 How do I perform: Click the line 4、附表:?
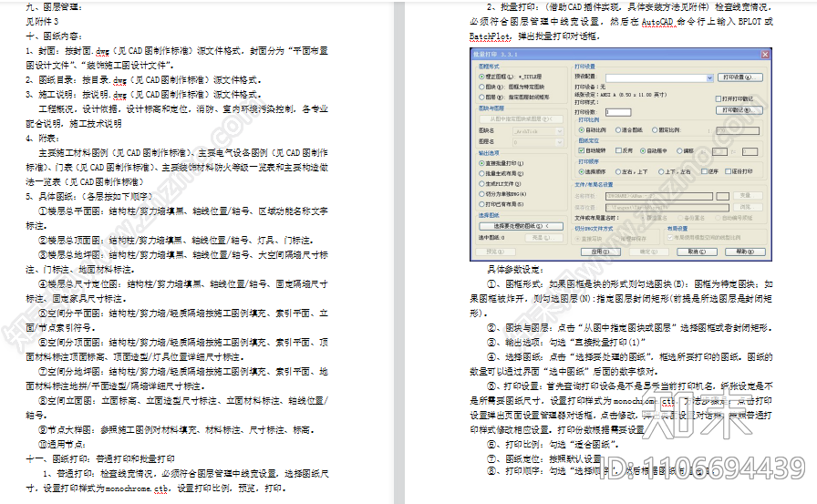coord(43,139)
